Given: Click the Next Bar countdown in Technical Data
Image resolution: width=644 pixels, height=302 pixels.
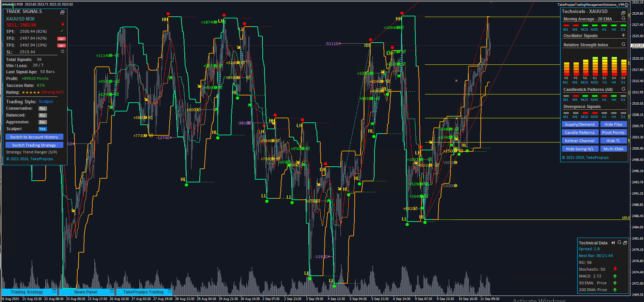Looking at the screenshot, I should [596, 256].
